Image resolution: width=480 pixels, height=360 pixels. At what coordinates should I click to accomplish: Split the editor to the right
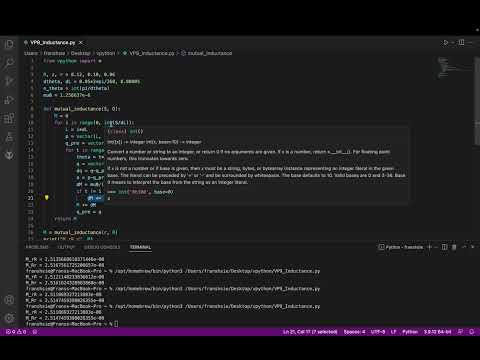tap(461, 42)
